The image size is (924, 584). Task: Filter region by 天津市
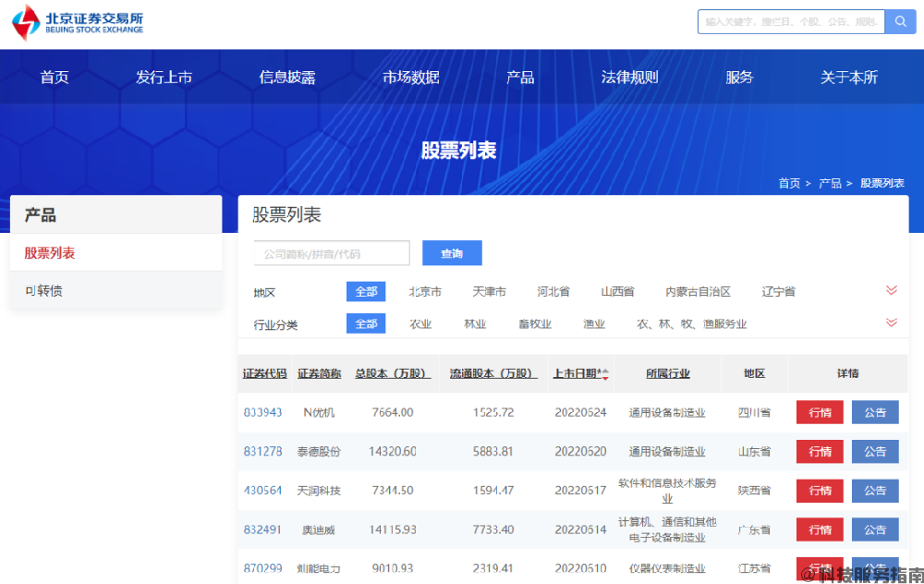pyautogui.click(x=489, y=292)
